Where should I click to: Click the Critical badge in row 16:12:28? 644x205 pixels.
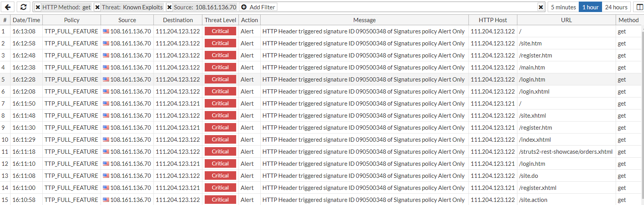pos(220,79)
